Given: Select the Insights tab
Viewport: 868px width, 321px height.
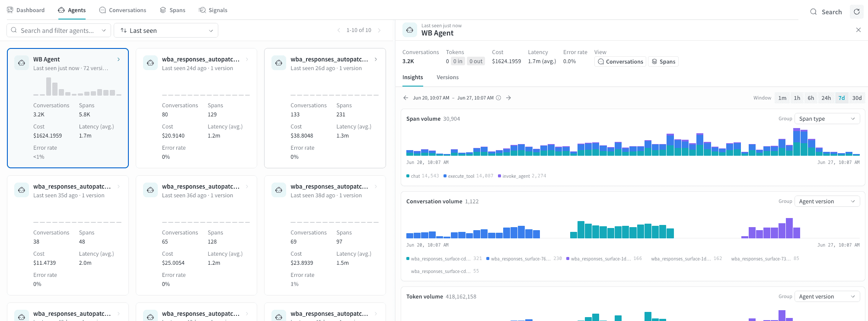Looking at the screenshot, I should (x=413, y=77).
